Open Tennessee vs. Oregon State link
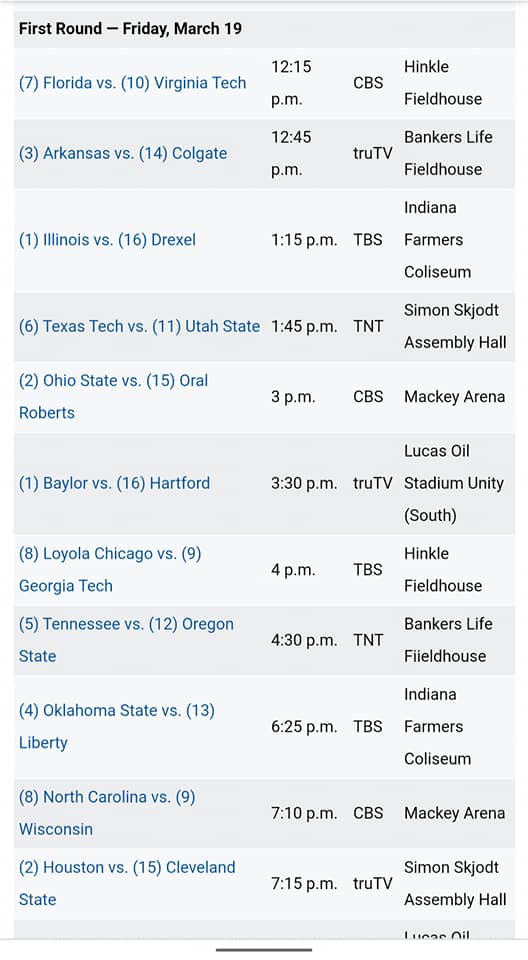 [126, 640]
